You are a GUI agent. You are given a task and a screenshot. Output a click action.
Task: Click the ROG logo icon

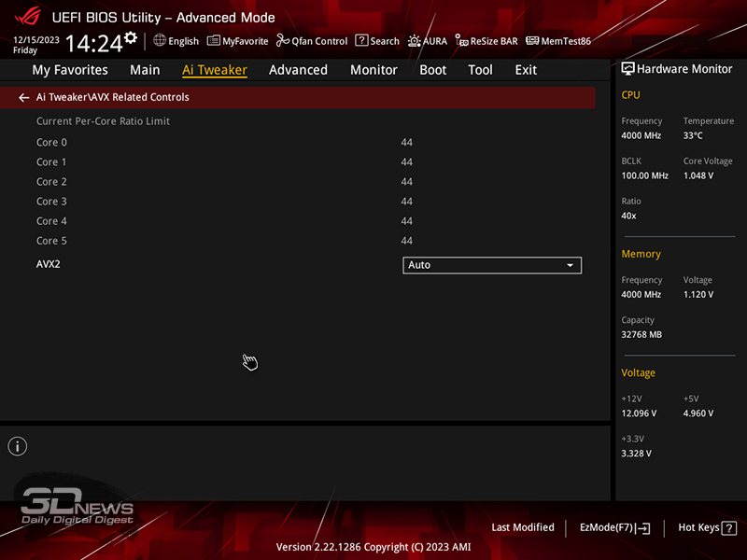click(x=28, y=16)
